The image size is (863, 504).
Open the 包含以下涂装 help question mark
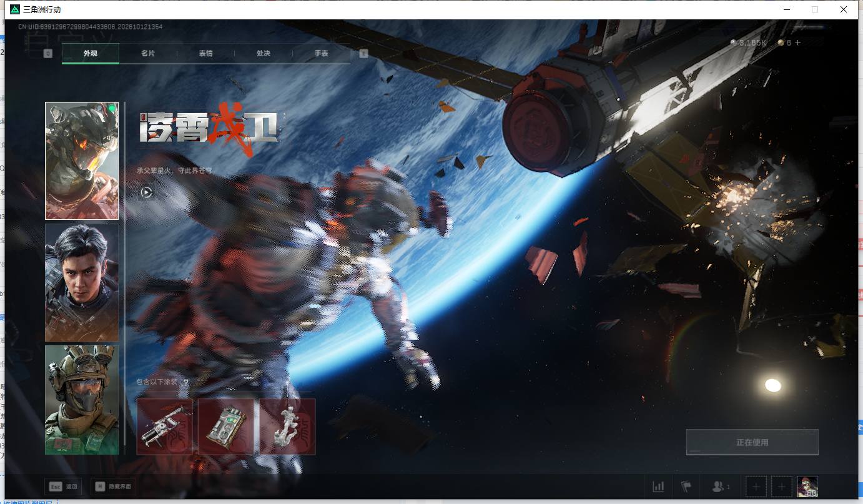click(185, 382)
